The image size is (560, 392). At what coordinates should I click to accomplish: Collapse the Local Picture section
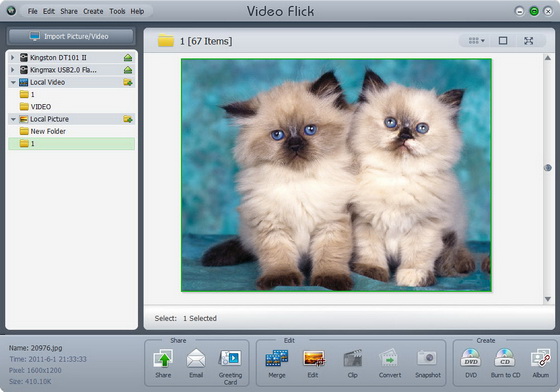(x=13, y=119)
